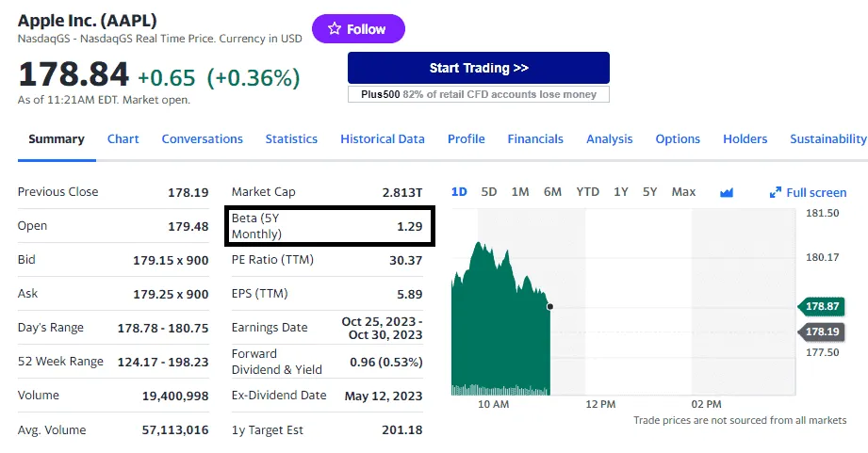
Task: View the Options tab
Action: [x=678, y=138]
